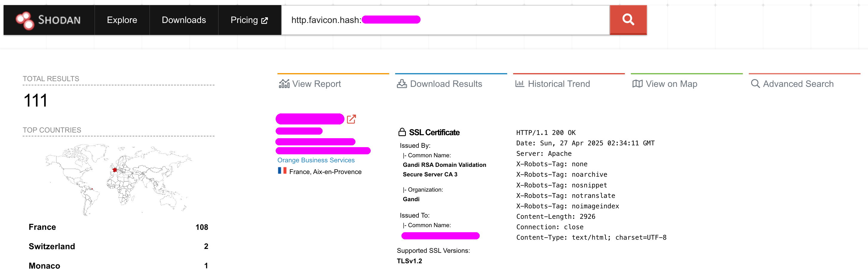Click the 'Issued By:' label
The image size is (868, 274).
pyautogui.click(x=415, y=145)
